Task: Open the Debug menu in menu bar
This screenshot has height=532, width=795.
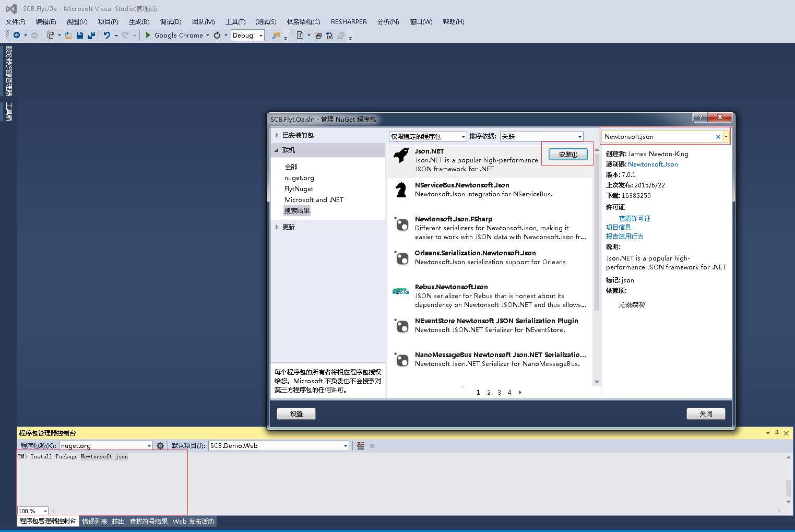Action: 171,22
